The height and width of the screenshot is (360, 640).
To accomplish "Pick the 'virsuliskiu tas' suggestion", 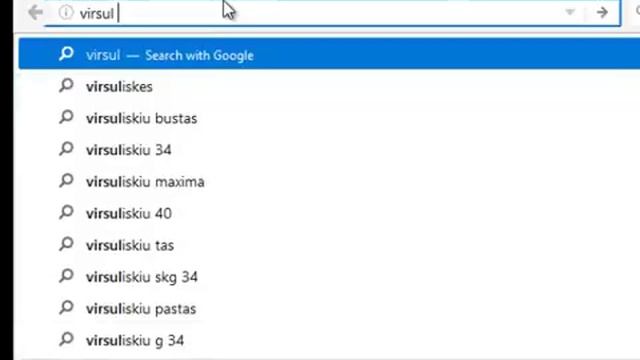I will (x=329, y=245).
